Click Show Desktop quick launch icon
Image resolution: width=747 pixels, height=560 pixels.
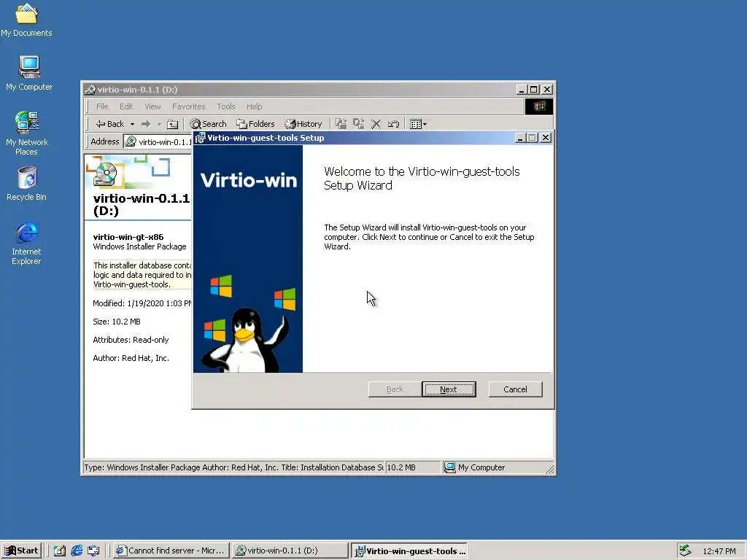tap(60, 551)
